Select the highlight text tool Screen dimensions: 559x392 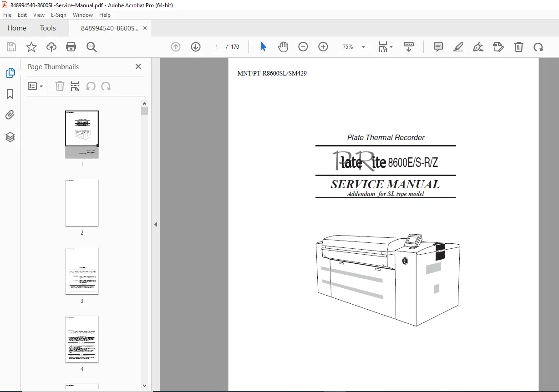pos(458,47)
